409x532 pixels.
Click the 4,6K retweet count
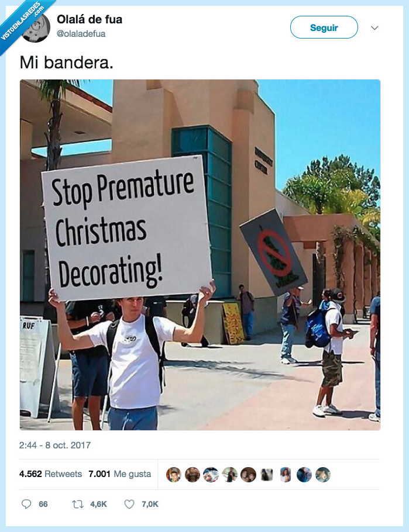click(x=98, y=504)
